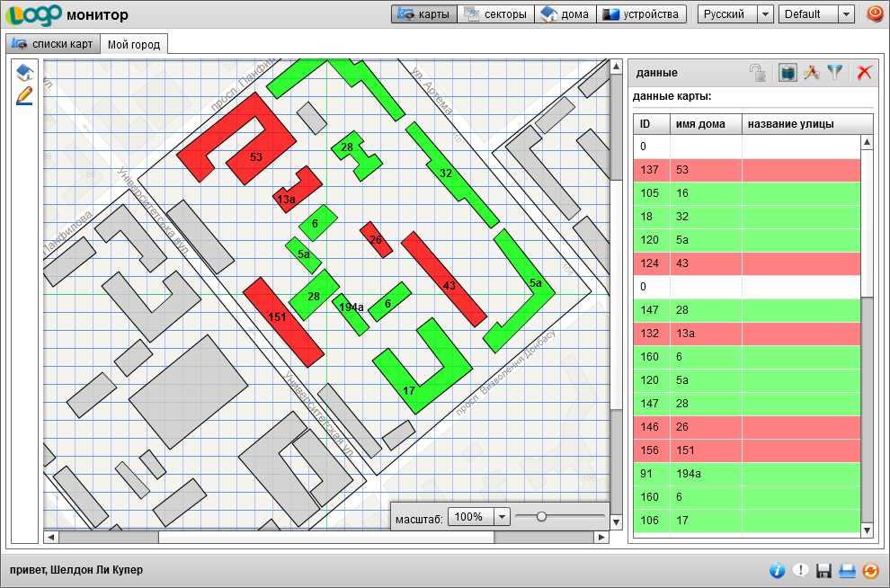Close data panel with red X icon
Viewport: 890px width, 588px height.
[865, 73]
